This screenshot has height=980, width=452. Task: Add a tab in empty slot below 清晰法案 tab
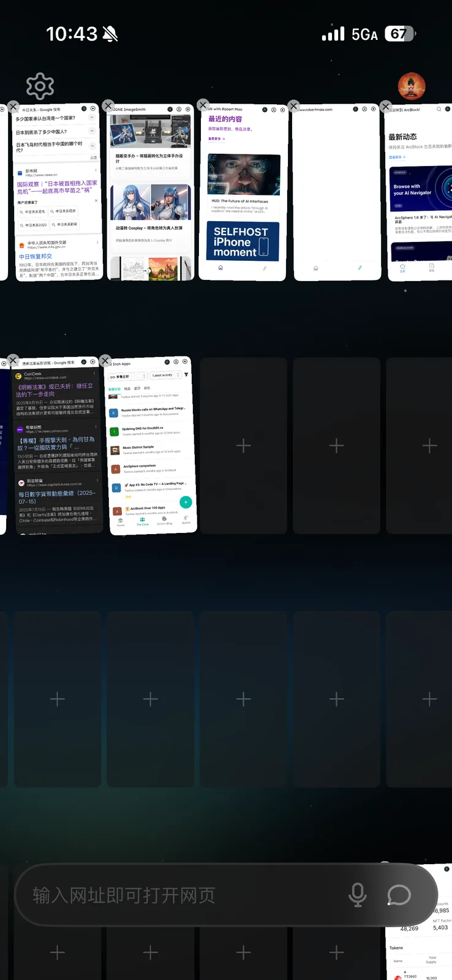pos(58,699)
